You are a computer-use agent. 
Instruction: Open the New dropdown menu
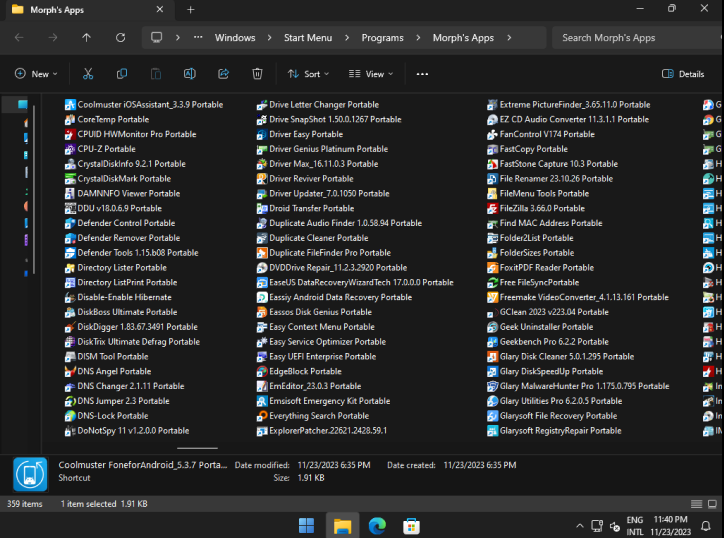[36, 74]
